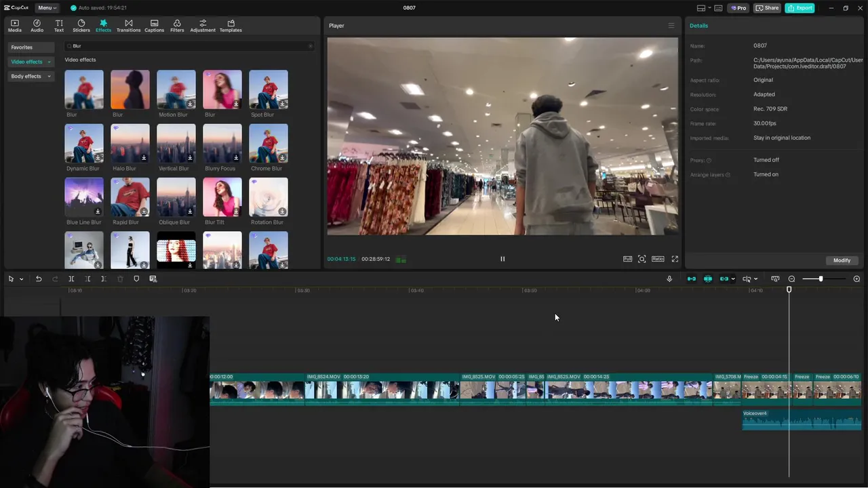
Task: Clear the effects search field
Action: [x=311, y=46]
